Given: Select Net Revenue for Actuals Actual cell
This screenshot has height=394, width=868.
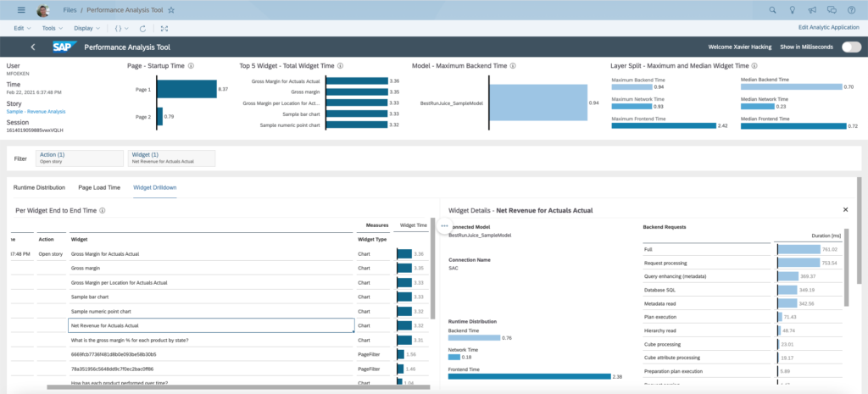Looking at the screenshot, I should 211,326.
